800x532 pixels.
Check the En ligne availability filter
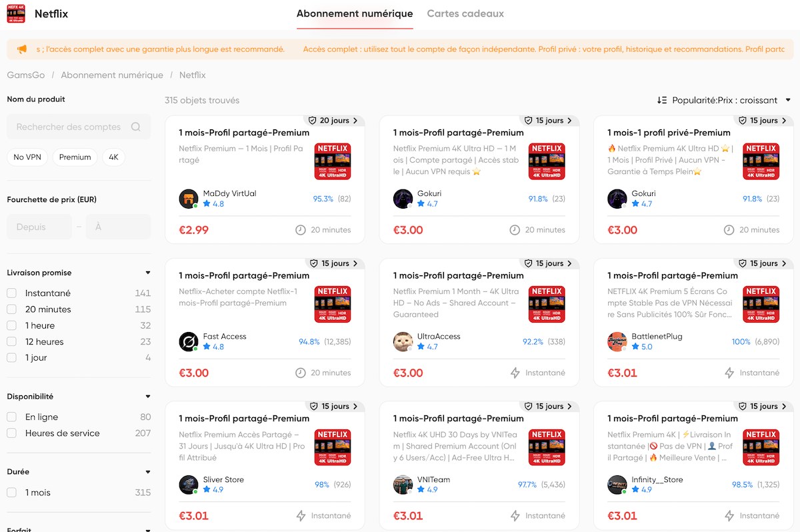pos(11,417)
